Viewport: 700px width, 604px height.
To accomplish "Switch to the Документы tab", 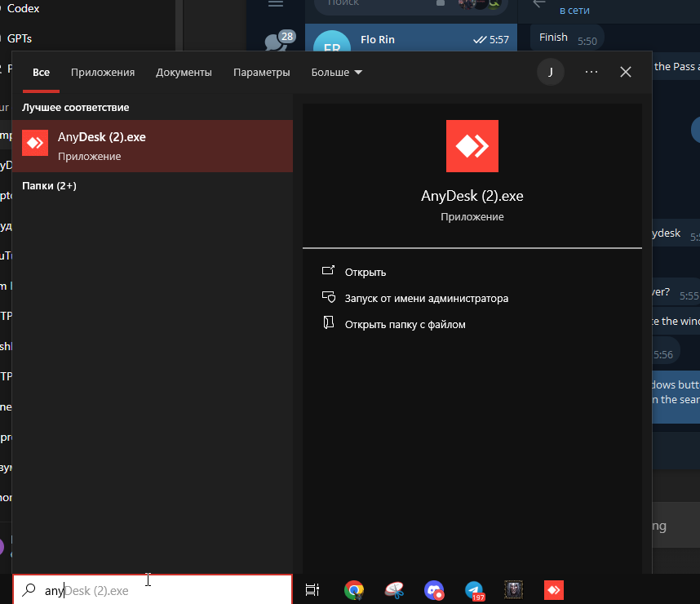I will 184,72.
